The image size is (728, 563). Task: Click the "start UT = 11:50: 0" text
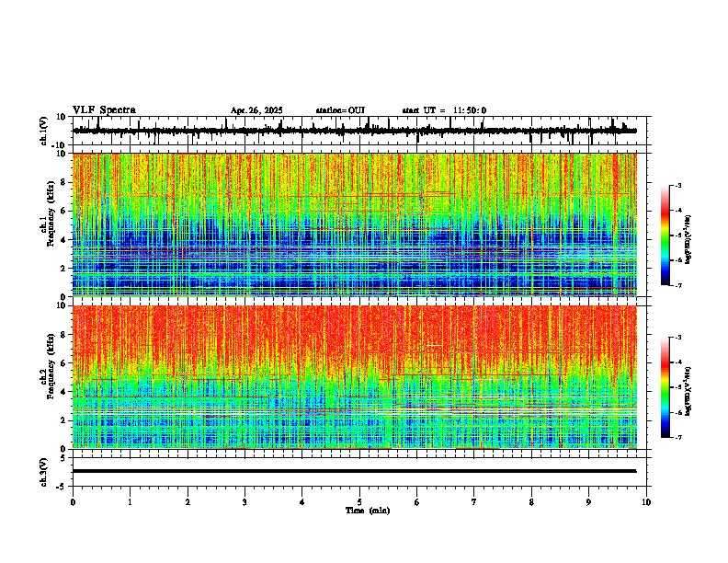[x=444, y=110]
